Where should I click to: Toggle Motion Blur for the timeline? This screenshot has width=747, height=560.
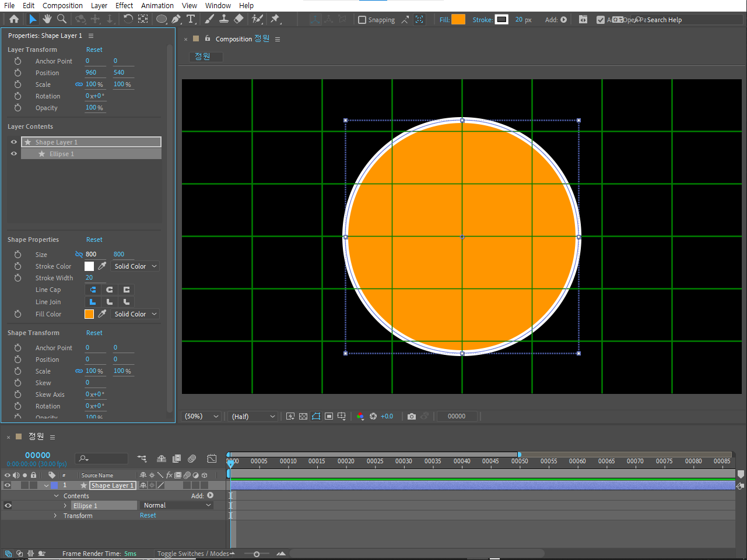[192, 459]
